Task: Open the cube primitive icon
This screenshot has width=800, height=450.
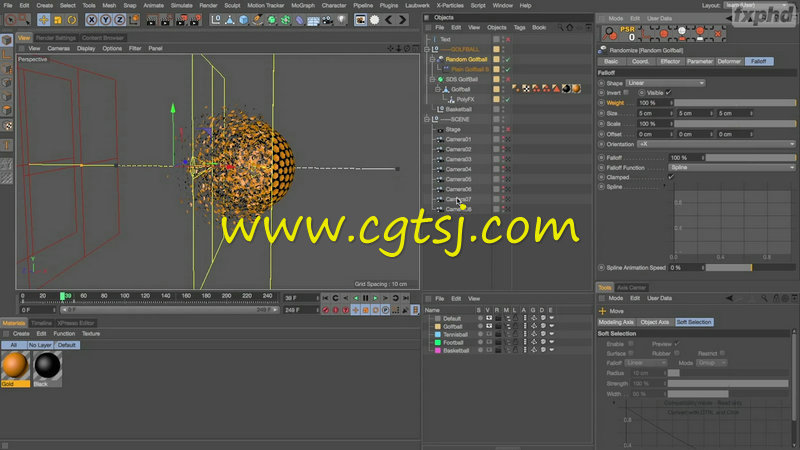Action: tap(244, 20)
